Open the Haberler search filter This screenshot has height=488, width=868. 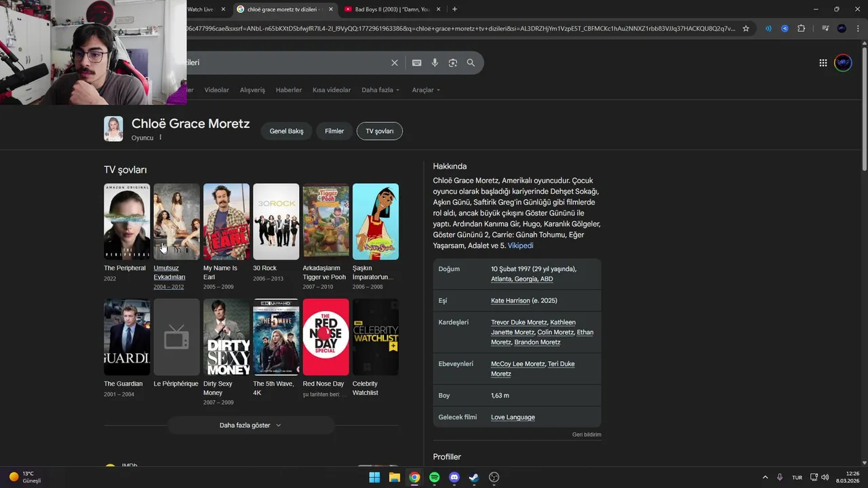(289, 90)
